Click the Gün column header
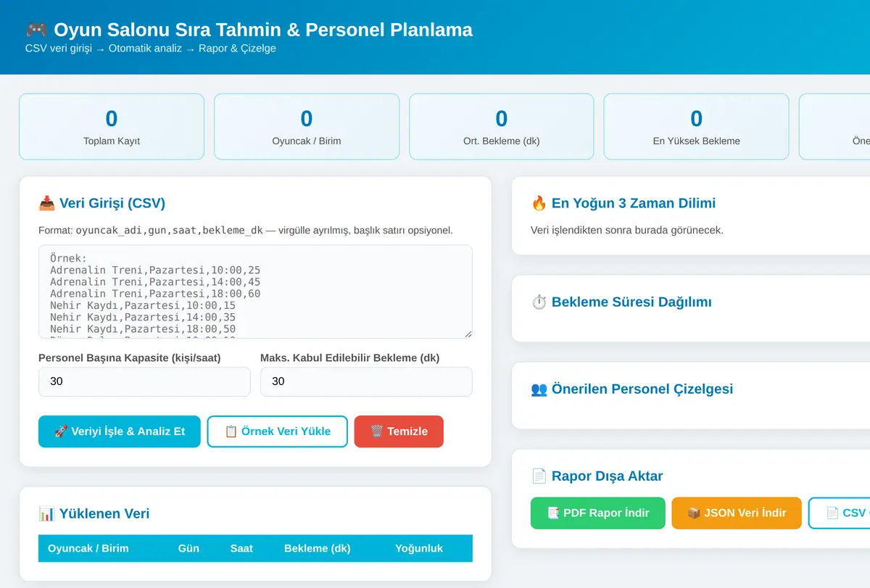This screenshot has width=870, height=588. 188,548
